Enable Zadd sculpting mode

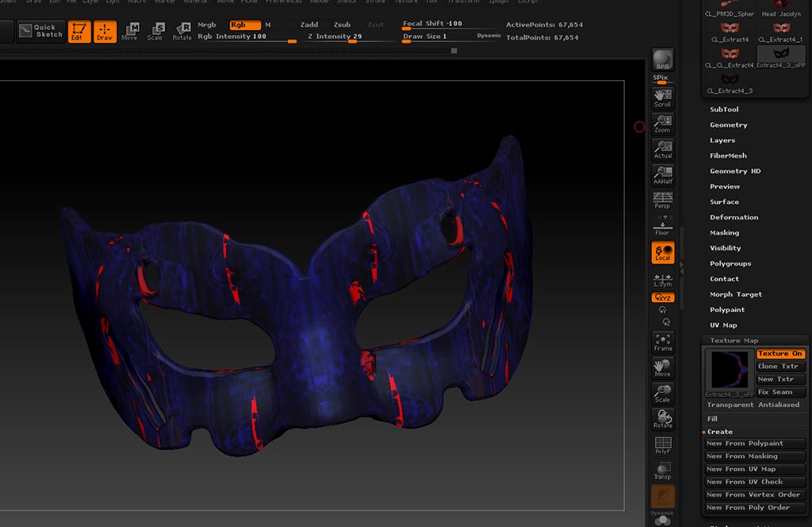[309, 25]
